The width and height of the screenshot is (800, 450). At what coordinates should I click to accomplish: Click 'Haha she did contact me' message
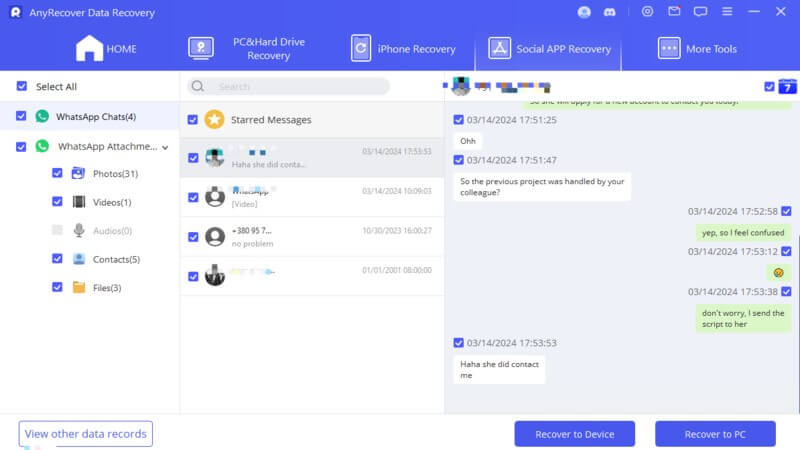tap(499, 369)
